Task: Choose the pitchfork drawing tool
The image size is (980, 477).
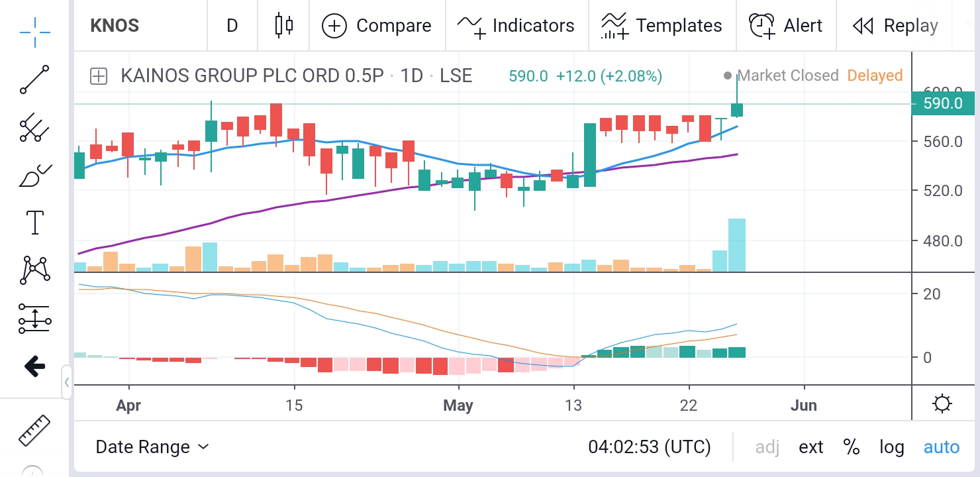Action: (34, 127)
